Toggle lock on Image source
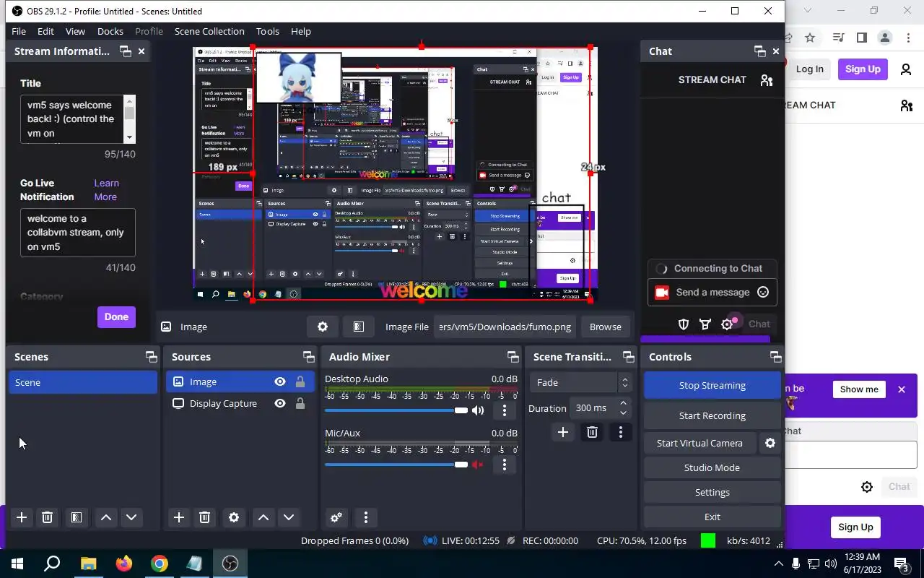Screen dimensions: 924x578 click(x=300, y=381)
